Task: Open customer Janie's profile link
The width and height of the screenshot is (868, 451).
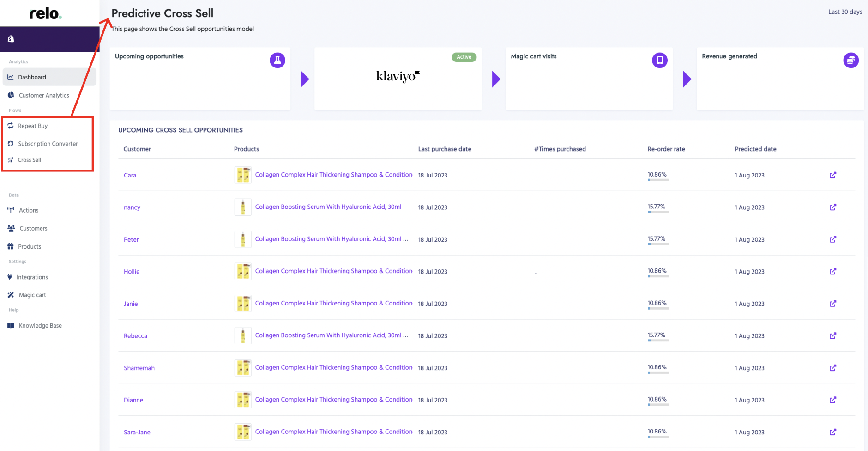Action: [131, 304]
